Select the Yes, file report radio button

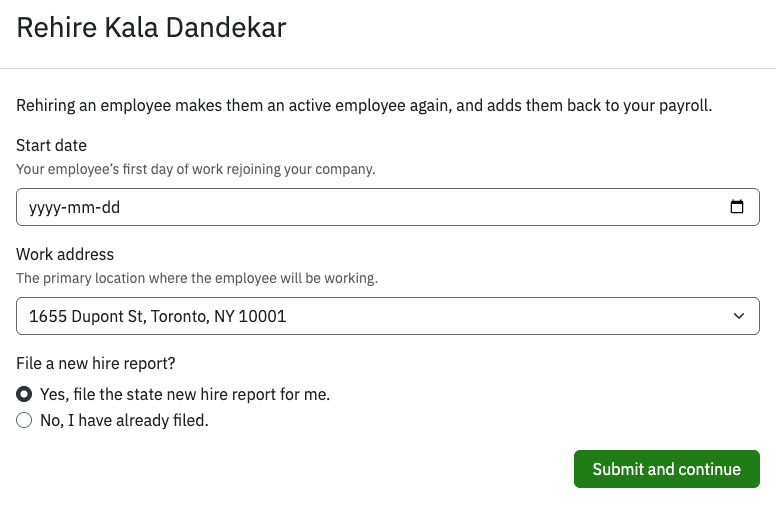pyautogui.click(x=24, y=395)
